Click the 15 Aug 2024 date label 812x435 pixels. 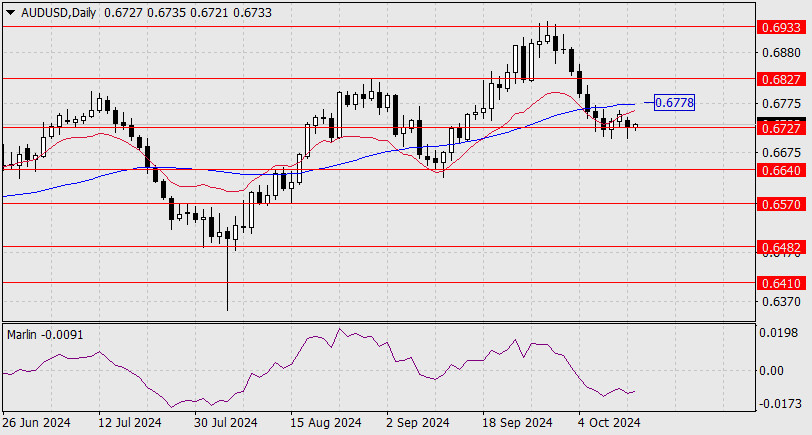(x=326, y=423)
